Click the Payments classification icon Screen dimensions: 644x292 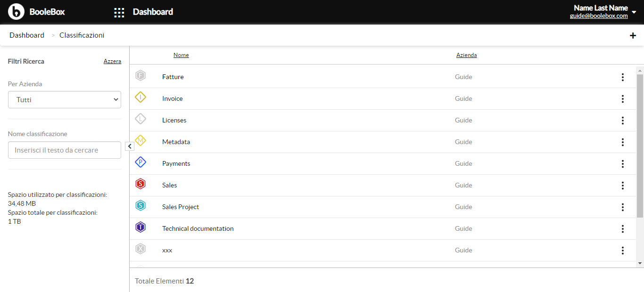[x=140, y=162]
